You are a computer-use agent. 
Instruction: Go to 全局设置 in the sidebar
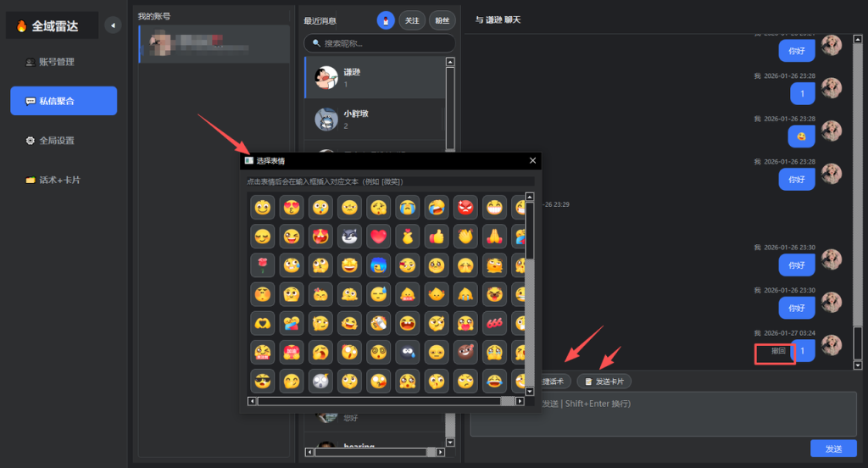[57, 141]
